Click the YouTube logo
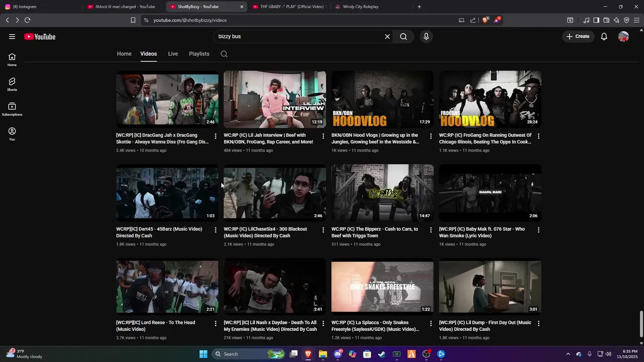The image size is (644, 362). tap(40, 37)
